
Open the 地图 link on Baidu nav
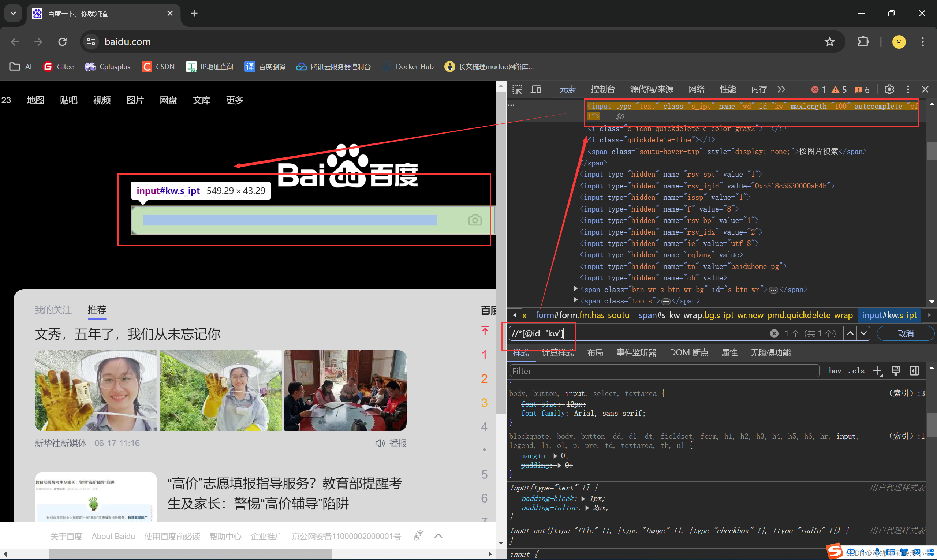pos(36,100)
